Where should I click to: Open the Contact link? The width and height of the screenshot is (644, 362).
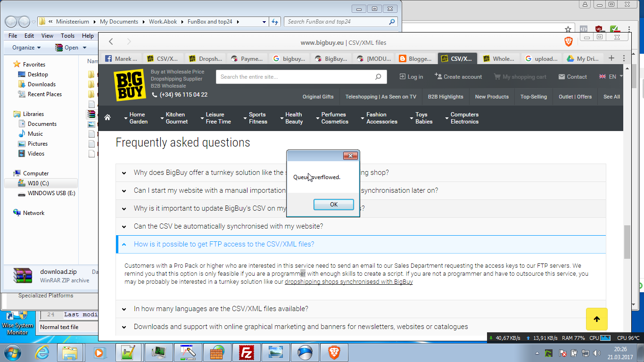pos(573,77)
